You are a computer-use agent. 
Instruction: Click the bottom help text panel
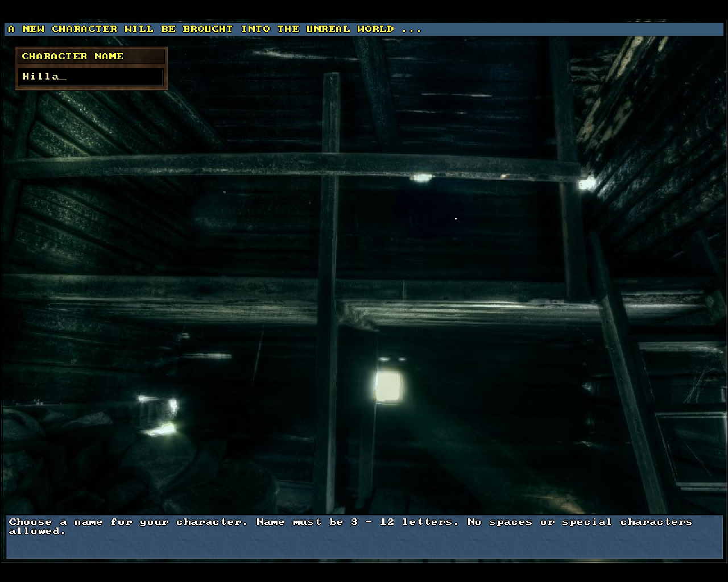[x=364, y=537]
